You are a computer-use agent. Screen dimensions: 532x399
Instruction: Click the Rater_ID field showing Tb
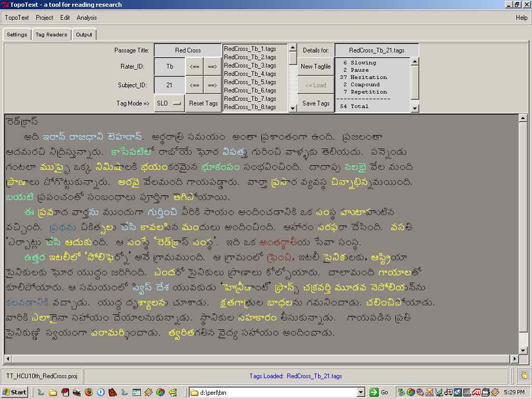[170, 66]
